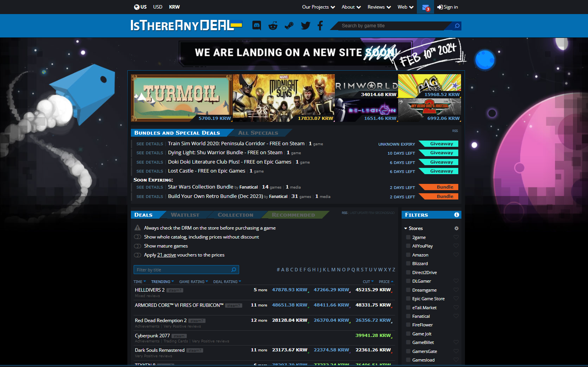Check the AllYouPlay store checkbox
Screen dimensions: 588x367
point(408,246)
